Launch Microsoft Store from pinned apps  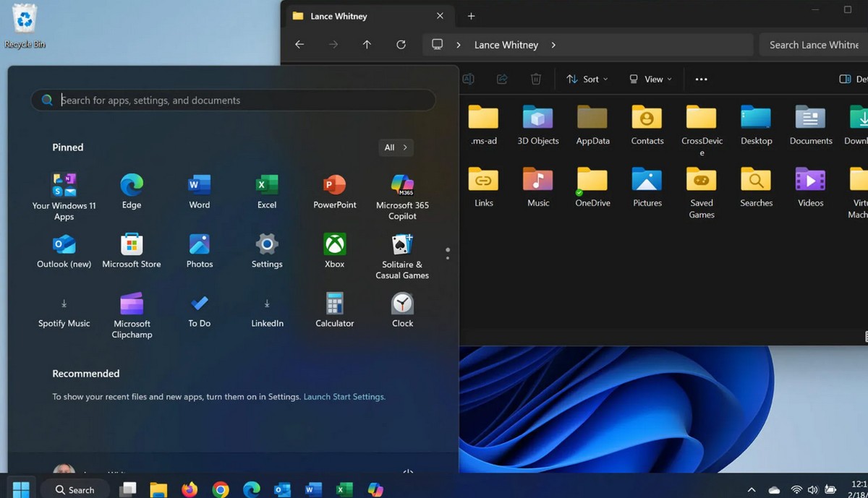tap(132, 251)
